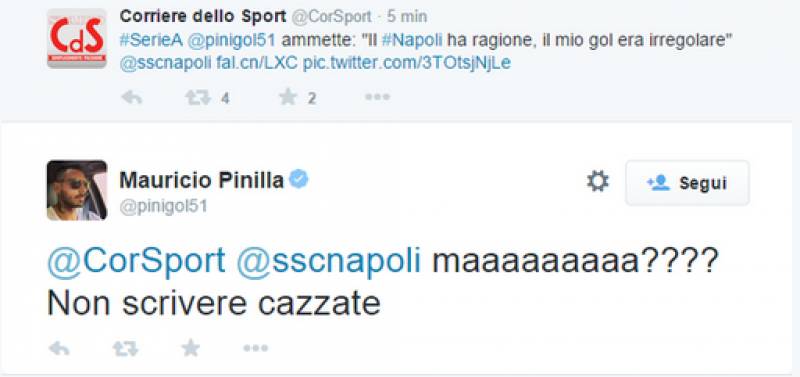800x377 pixels.
Task: Open more options on Pinilla's tweet
Action: pyautogui.click(x=256, y=348)
